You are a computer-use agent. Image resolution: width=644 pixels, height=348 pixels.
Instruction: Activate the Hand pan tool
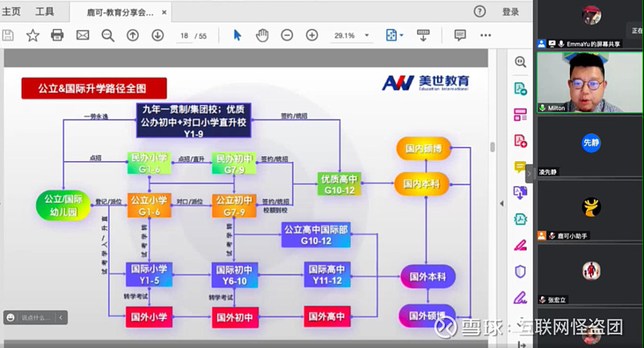click(262, 35)
